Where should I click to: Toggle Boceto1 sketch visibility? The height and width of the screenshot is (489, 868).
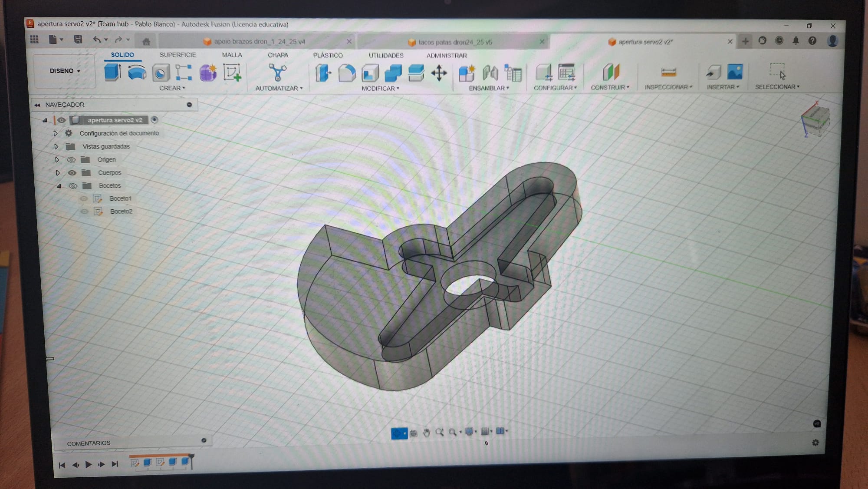84,198
